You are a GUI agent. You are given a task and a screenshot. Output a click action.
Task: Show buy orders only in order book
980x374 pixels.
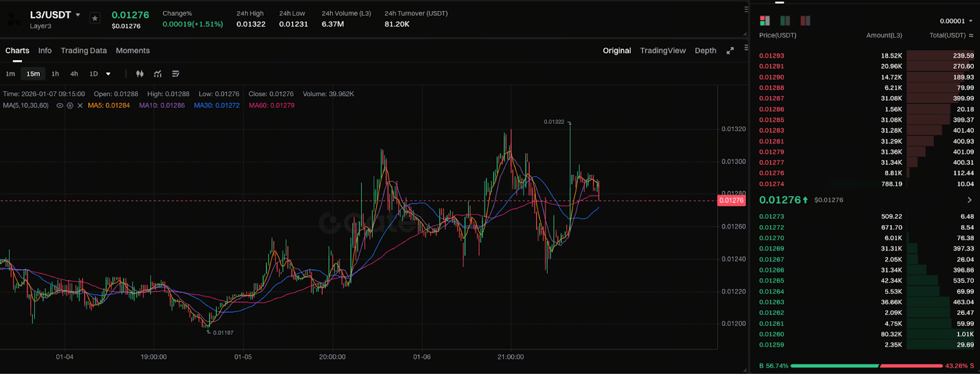[785, 21]
